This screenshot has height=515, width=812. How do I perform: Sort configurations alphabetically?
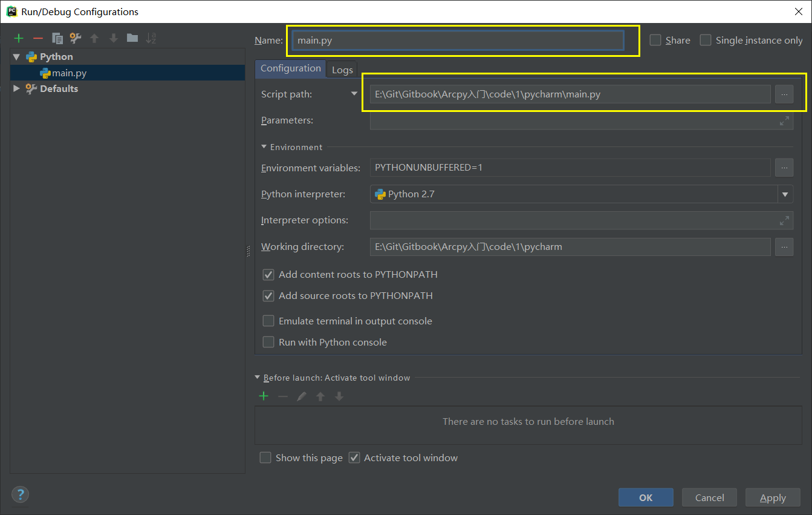pyautogui.click(x=151, y=38)
